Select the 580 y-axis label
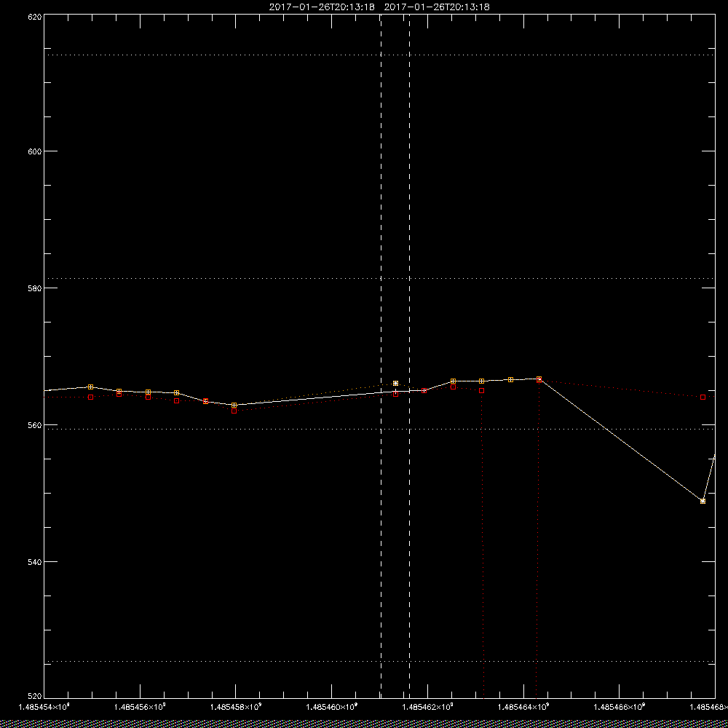 [35, 288]
